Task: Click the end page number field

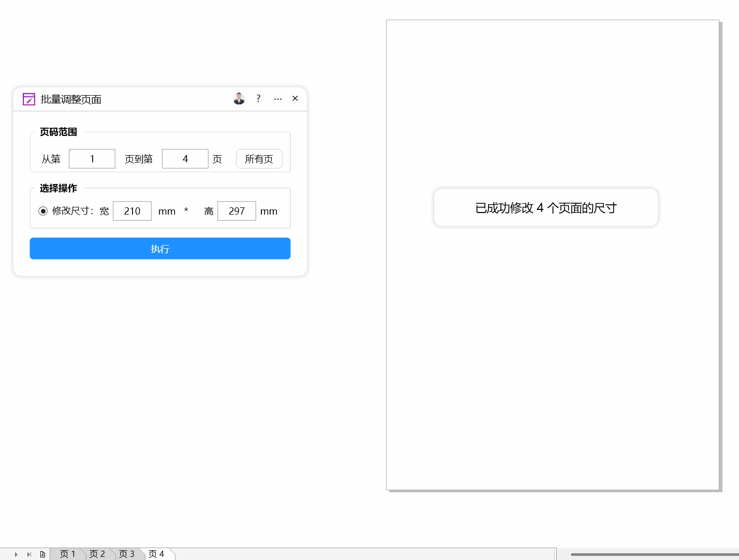Action: click(185, 159)
